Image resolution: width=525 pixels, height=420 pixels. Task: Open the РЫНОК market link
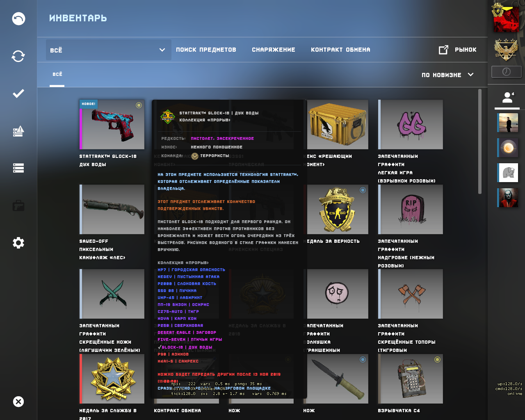[466, 50]
